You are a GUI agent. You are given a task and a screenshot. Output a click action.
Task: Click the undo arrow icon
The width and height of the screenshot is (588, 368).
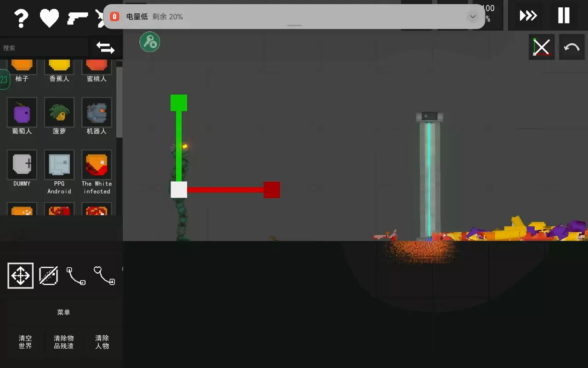click(x=571, y=47)
